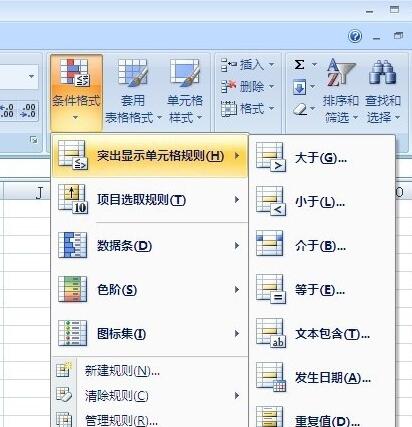Viewport: 412px width, 427px height.
Task: Select 小于(L)... rule option
Action: click(x=322, y=201)
